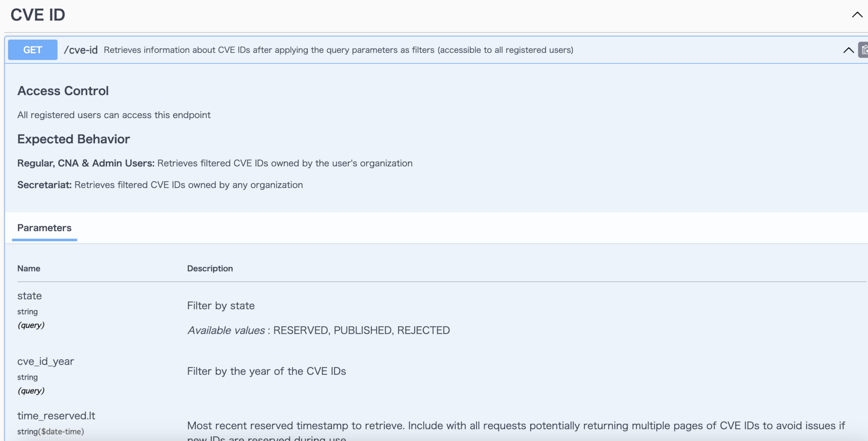Select the Parameters tab
This screenshot has width=868, height=441.
click(x=45, y=228)
